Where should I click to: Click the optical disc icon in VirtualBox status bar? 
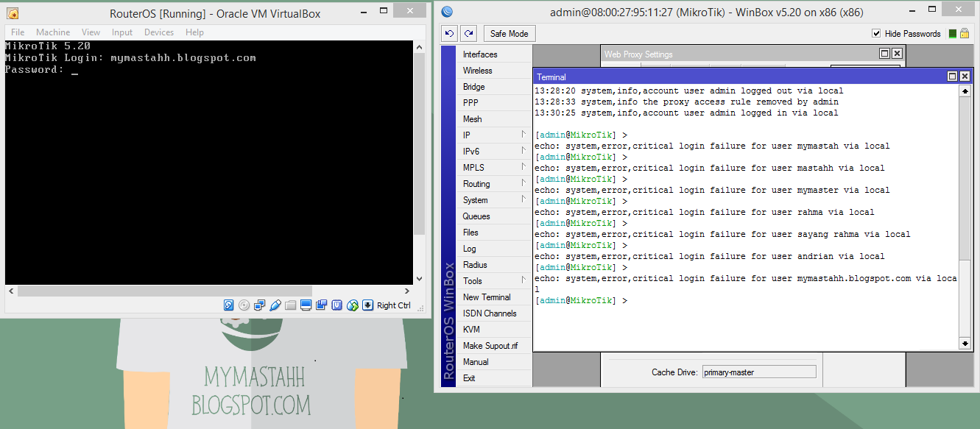coord(244,305)
